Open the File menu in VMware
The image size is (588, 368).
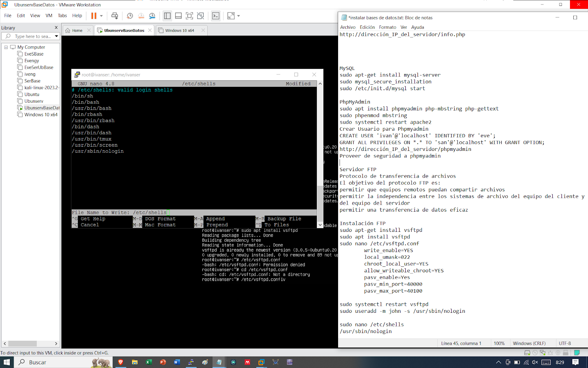pyautogui.click(x=8, y=15)
